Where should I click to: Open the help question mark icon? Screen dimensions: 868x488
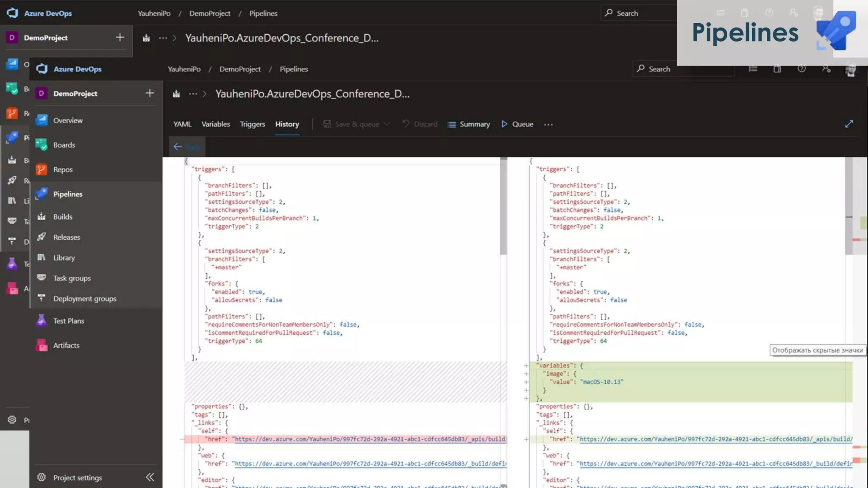click(801, 69)
